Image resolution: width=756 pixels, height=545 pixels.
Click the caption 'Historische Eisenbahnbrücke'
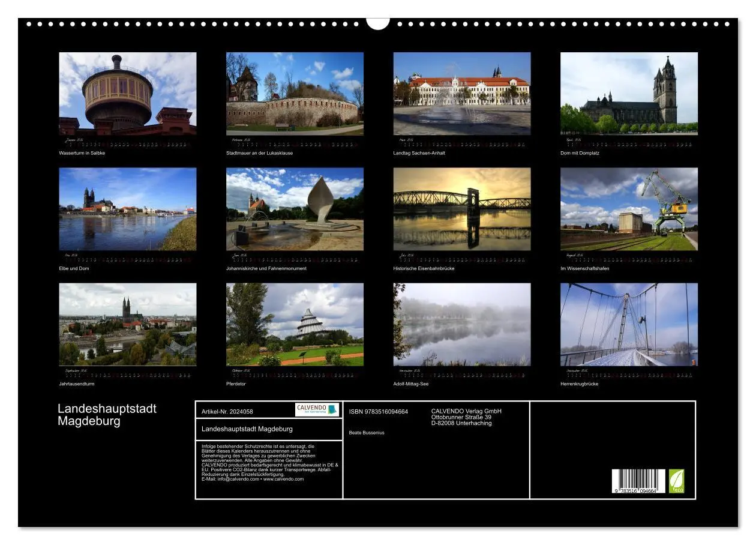pos(424,268)
